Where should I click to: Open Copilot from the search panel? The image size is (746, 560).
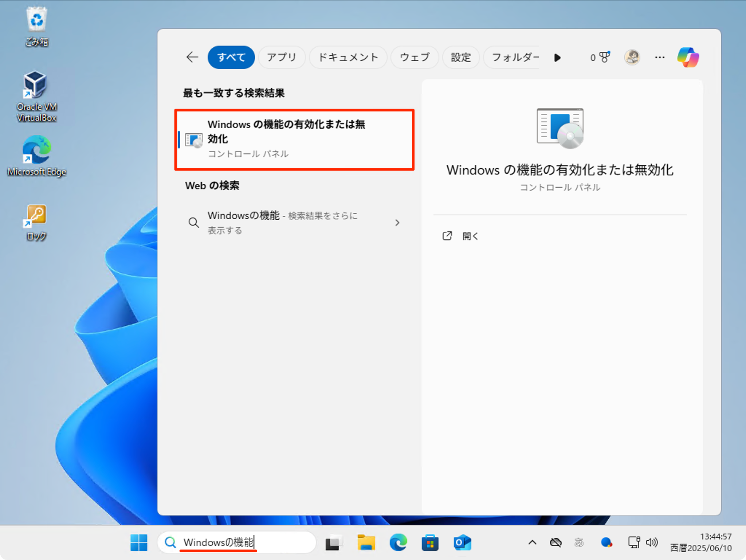(x=688, y=57)
